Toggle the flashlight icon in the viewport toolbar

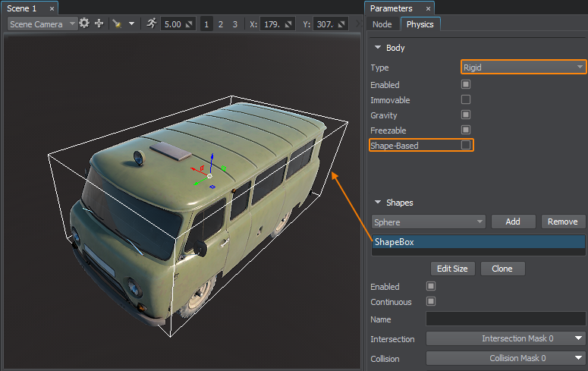coord(117,24)
